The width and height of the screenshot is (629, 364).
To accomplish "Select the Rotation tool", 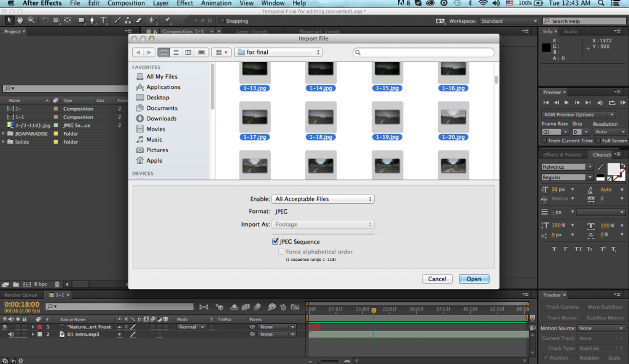I will (x=45, y=20).
